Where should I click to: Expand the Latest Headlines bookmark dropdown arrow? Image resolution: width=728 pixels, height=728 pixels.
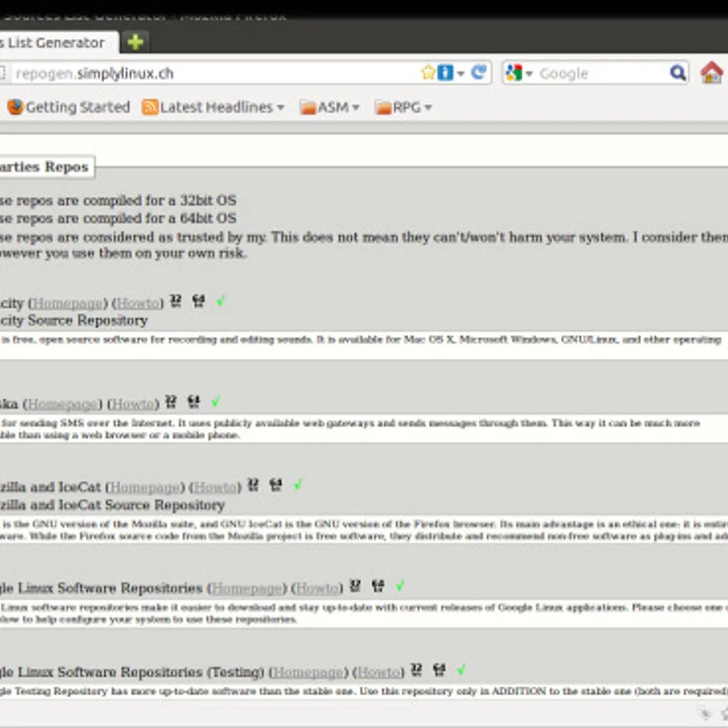pos(280,108)
